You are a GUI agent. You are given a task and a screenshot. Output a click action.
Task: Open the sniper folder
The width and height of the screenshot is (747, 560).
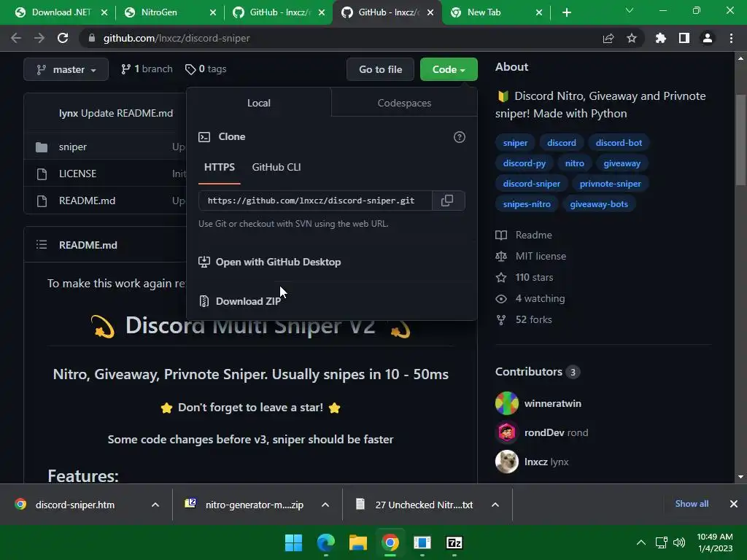tap(73, 147)
